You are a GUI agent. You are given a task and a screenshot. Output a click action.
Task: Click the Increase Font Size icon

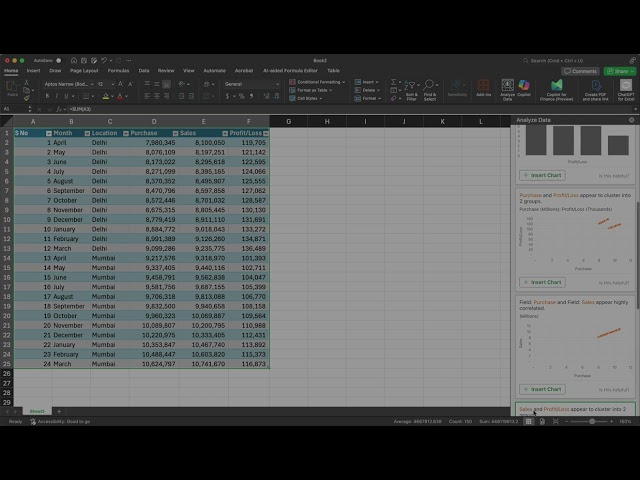click(x=121, y=84)
